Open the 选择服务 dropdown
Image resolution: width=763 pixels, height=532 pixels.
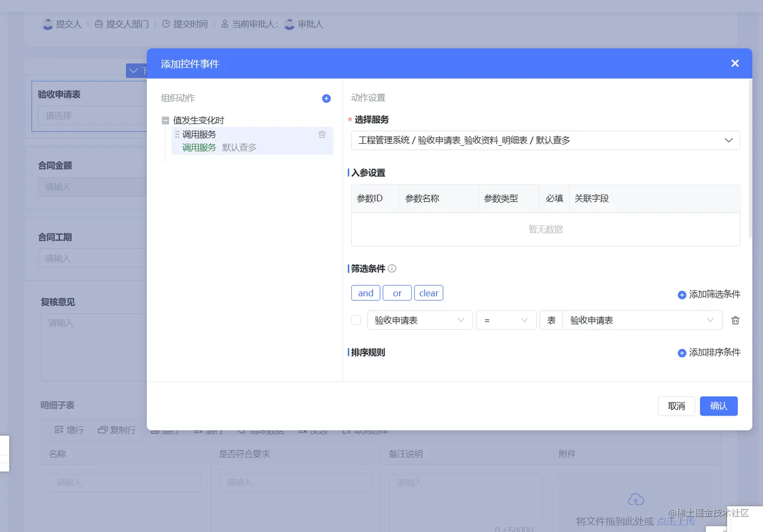(546, 140)
